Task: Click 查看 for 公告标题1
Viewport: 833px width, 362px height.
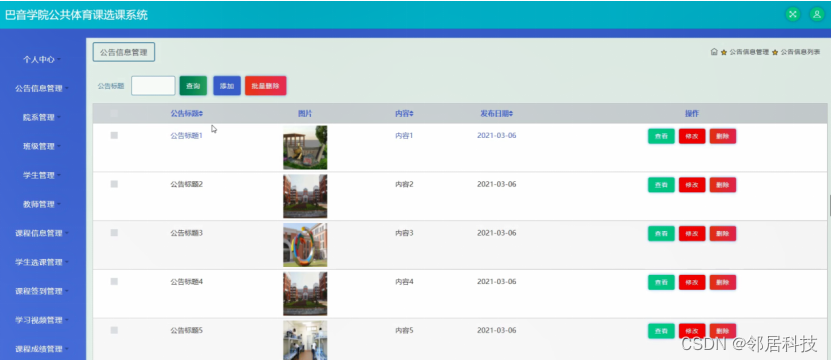Action: [x=661, y=136]
